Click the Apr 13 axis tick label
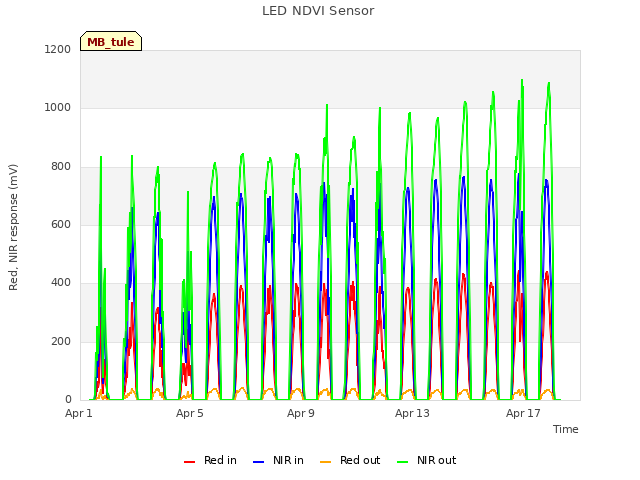 click(x=412, y=413)
